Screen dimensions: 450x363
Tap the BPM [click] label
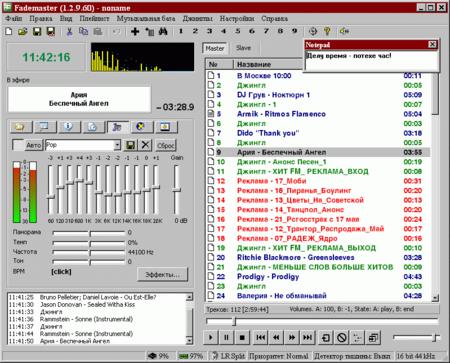pos(61,272)
